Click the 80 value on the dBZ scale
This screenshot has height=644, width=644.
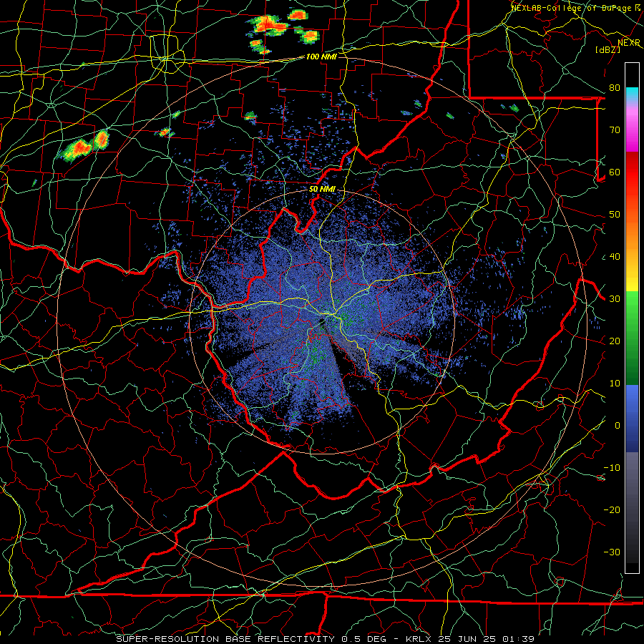pyautogui.click(x=615, y=87)
